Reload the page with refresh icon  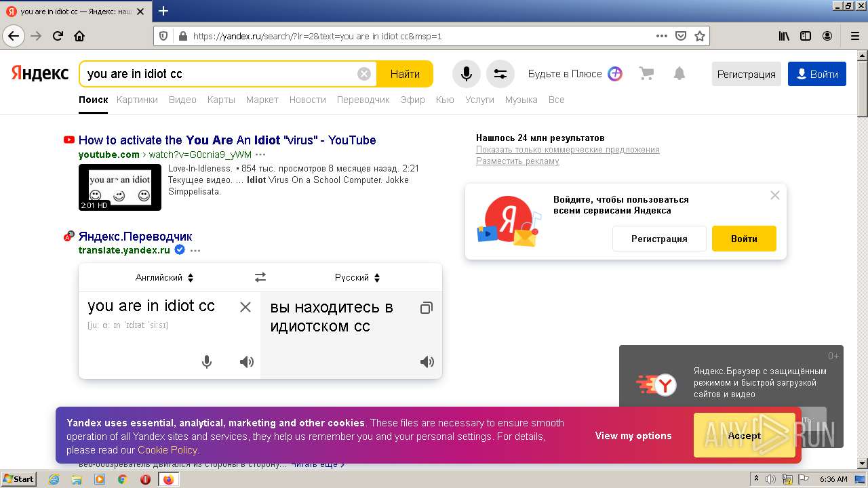click(x=58, y=36)
